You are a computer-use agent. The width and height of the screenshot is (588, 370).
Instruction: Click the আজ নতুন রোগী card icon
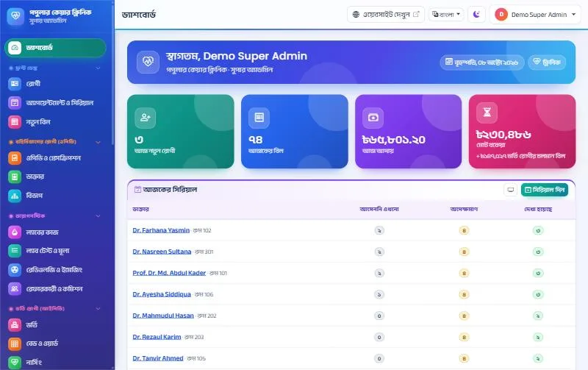click(145, 118)
